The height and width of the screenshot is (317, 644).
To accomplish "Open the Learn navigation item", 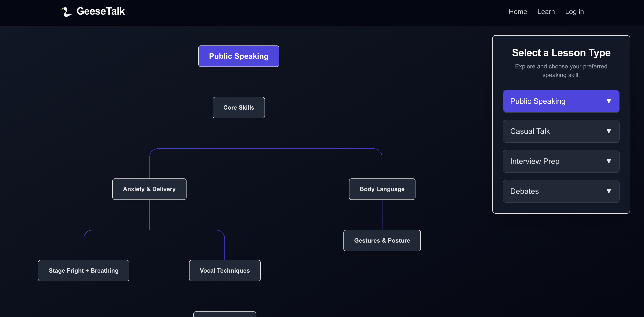I will click(546, 12).
